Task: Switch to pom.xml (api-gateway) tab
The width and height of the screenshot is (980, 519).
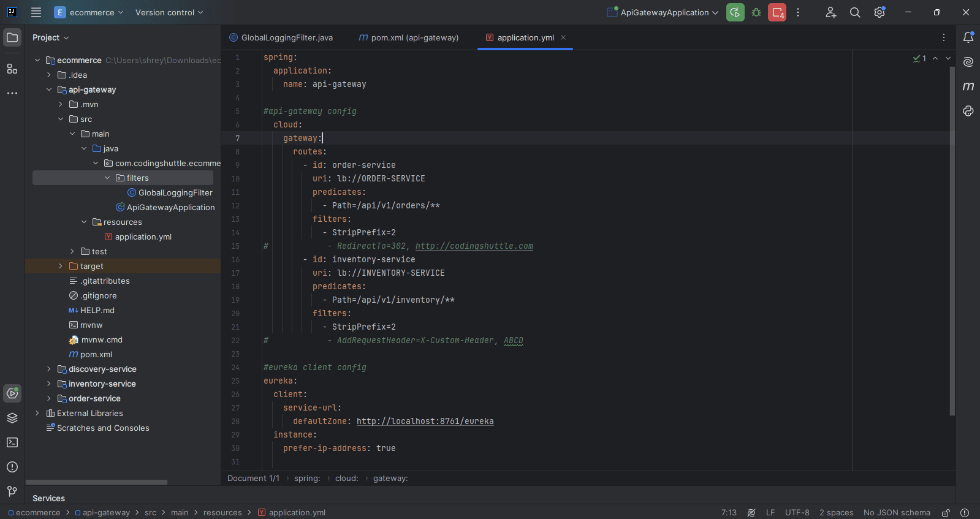Action: (409, 37)
